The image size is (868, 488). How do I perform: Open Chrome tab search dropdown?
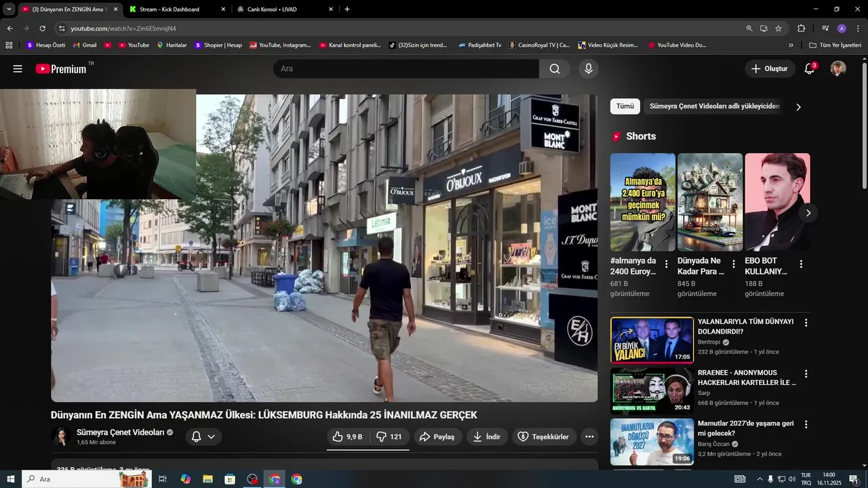tap(9, 9)
